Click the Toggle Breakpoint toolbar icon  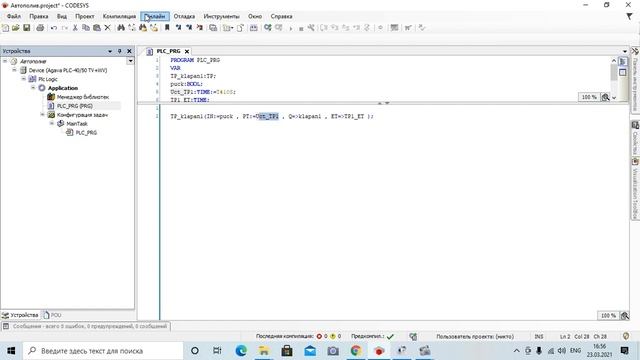380,28
